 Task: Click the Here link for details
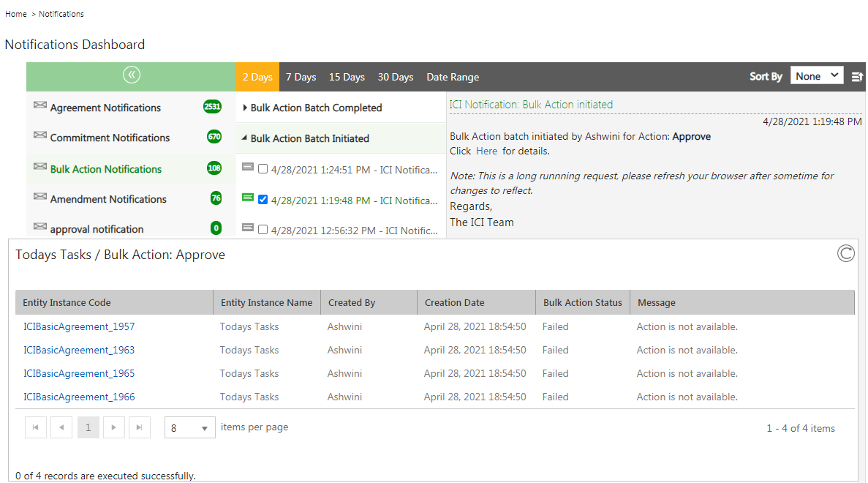[486, 151]
